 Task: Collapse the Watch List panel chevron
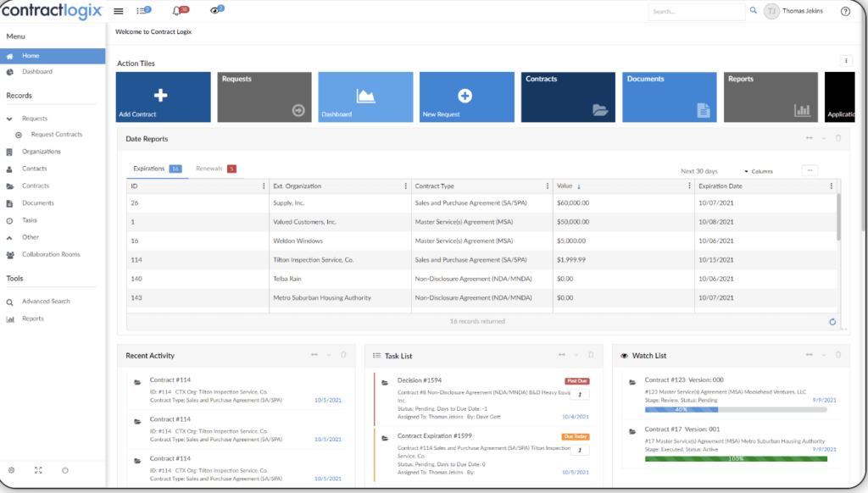pos(824,355)
